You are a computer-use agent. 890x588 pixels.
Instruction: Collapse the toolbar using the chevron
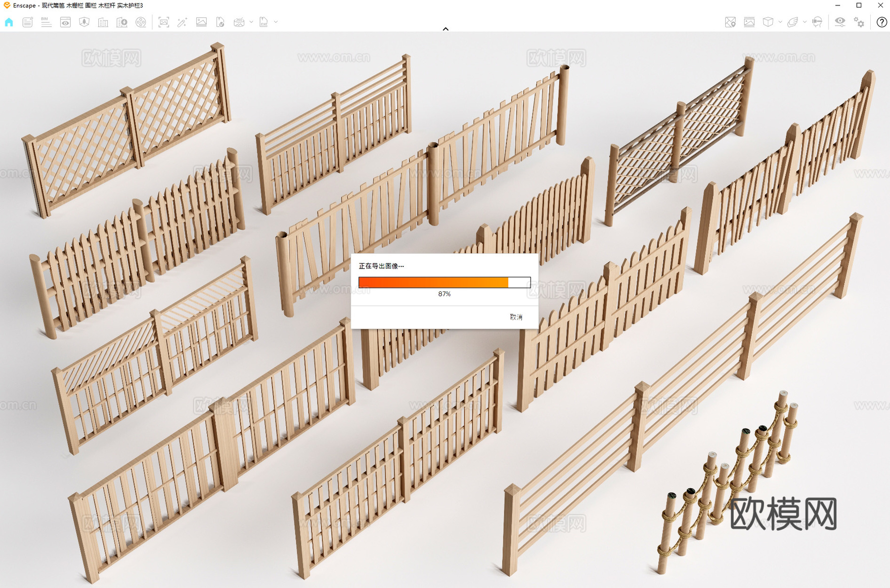445,29
